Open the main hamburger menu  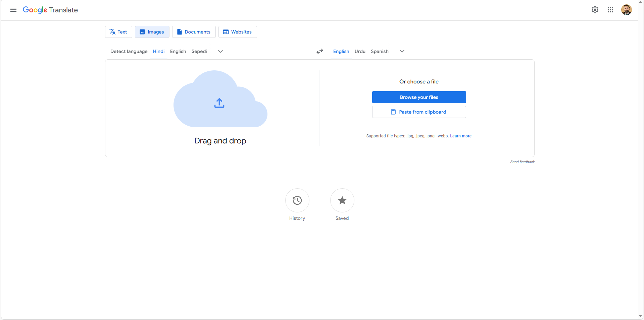(13, 10)
